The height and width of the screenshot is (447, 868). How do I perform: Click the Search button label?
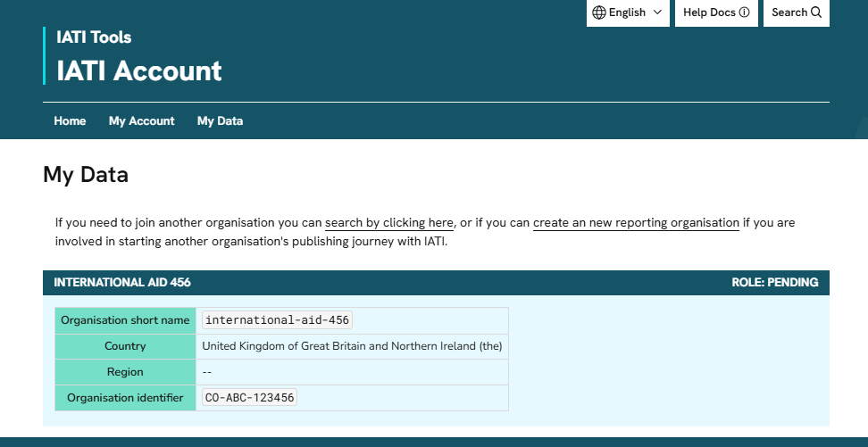pos(789,12)
